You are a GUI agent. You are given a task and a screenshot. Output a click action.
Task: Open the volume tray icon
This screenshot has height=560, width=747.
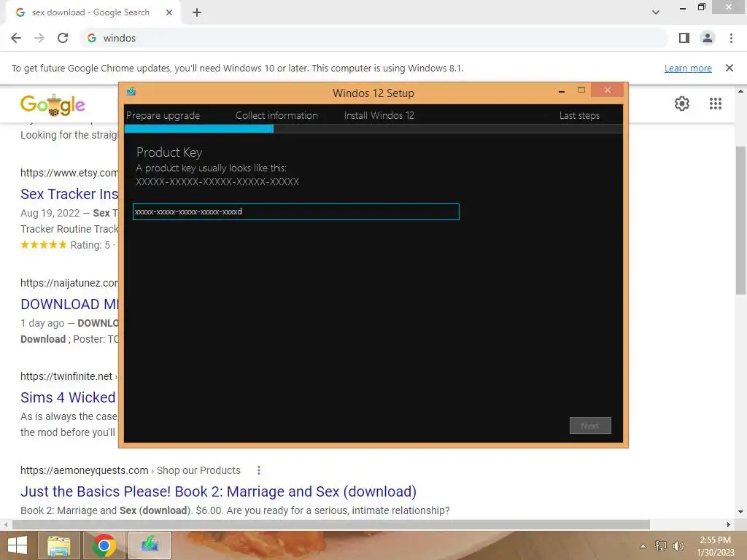(x=678, y=546)
